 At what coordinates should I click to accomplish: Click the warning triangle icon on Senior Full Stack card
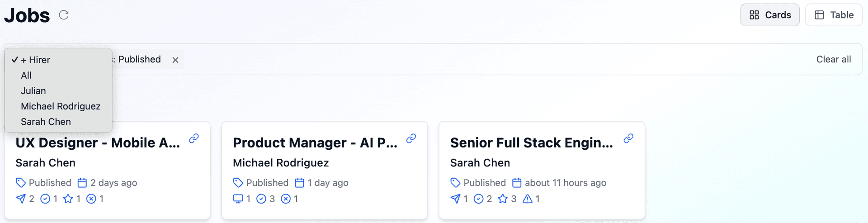[528, 199]
